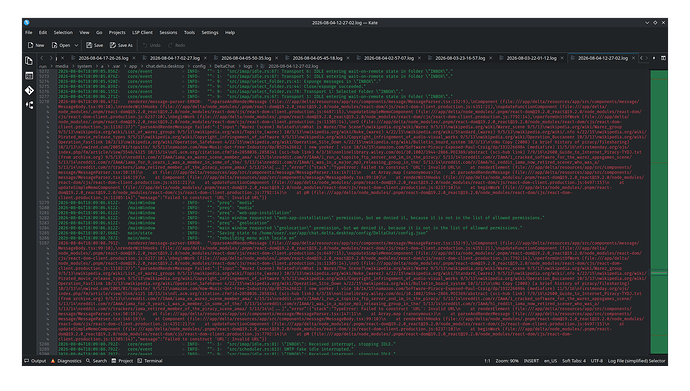
Task: Switch to 2026-08-04-05-50-35.log tab
Action: tap(246, 58)
